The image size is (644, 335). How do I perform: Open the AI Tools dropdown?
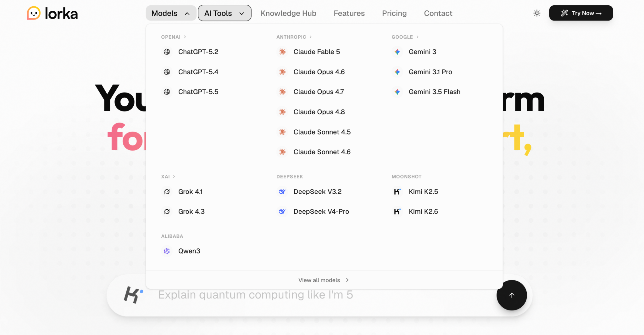point(225,13)
